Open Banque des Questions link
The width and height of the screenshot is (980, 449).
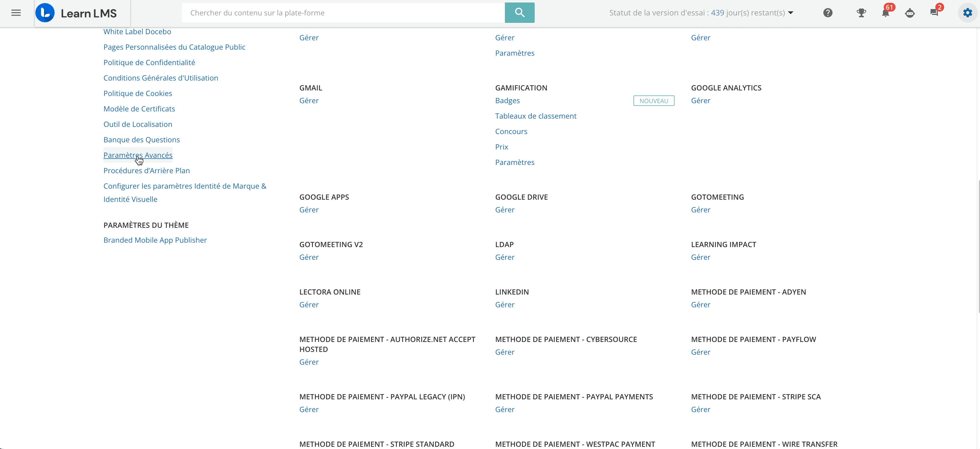tap(142, 140)
